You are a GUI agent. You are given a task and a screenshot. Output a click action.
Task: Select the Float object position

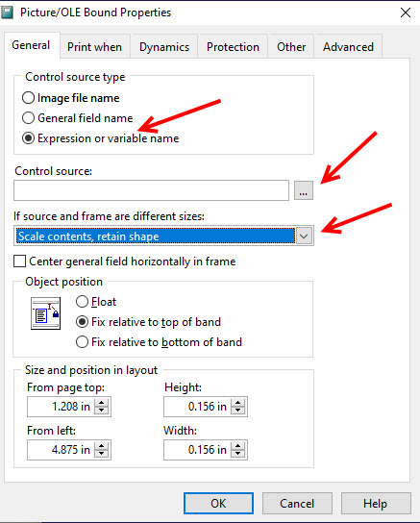(x=82, y=302)
